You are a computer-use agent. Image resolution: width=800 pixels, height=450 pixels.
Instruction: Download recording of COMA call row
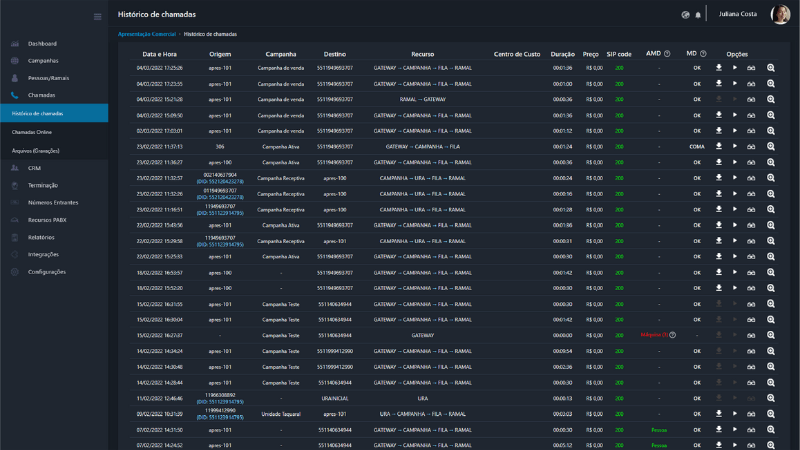[x=718, y=146]
